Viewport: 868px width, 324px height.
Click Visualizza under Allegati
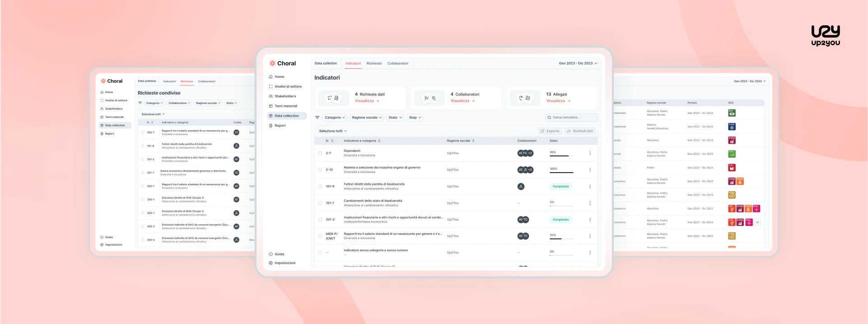(558, 101)
